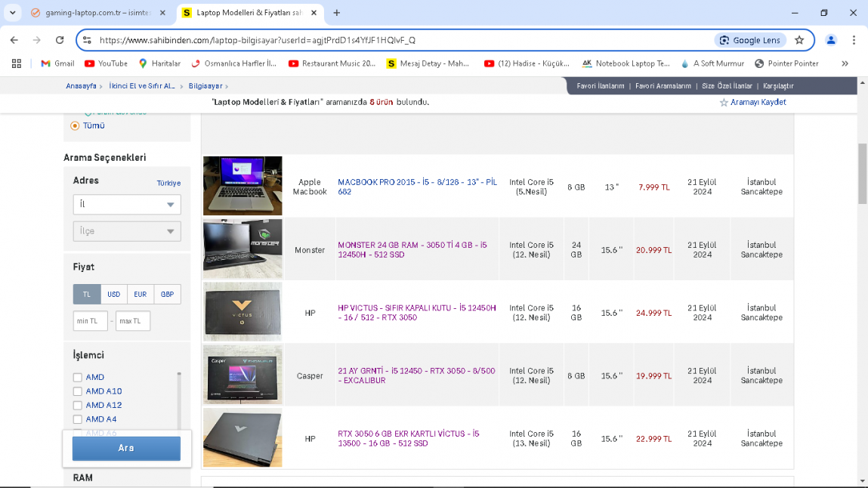The width and height of the screenshot is (868, 488).
Task: Select EUR currency
Action: click(x=140, y=295)
